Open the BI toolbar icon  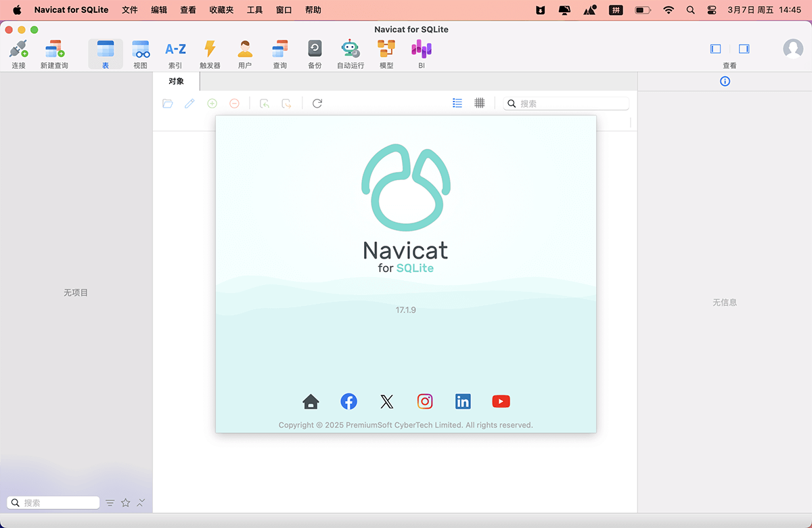click(422, 53)
